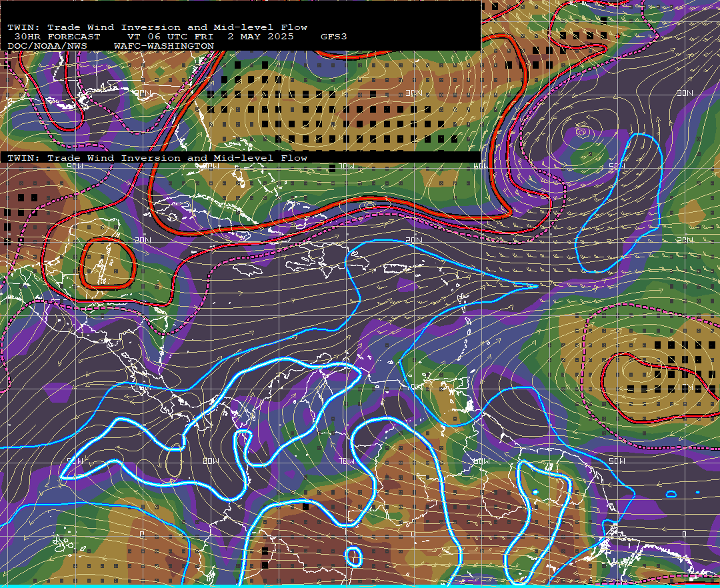Select the valid time "VT 06 UTC FRI 2 MAY 2025"

[x=210, y=37]
